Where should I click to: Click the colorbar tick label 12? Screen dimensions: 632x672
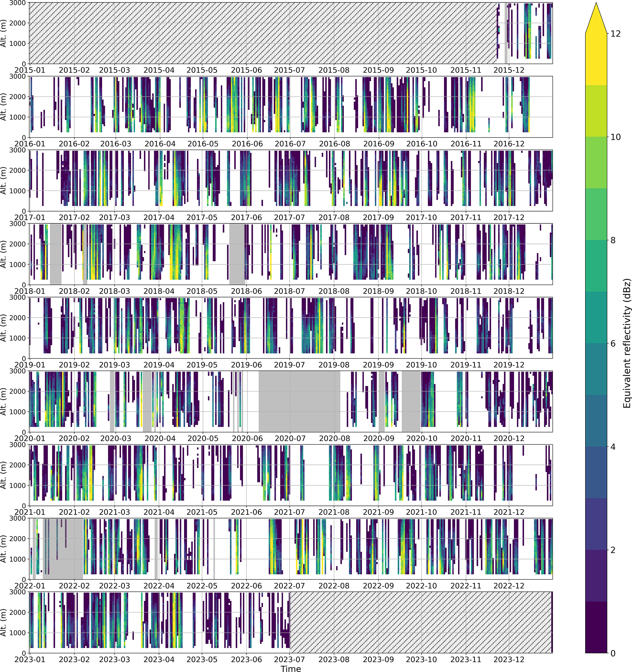coord(616,33)
